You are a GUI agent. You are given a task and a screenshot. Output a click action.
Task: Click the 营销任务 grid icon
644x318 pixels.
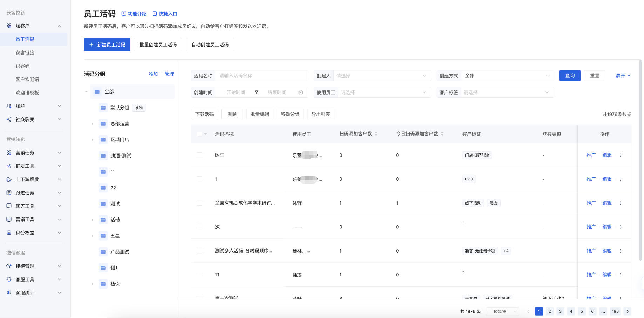point(9,153)
